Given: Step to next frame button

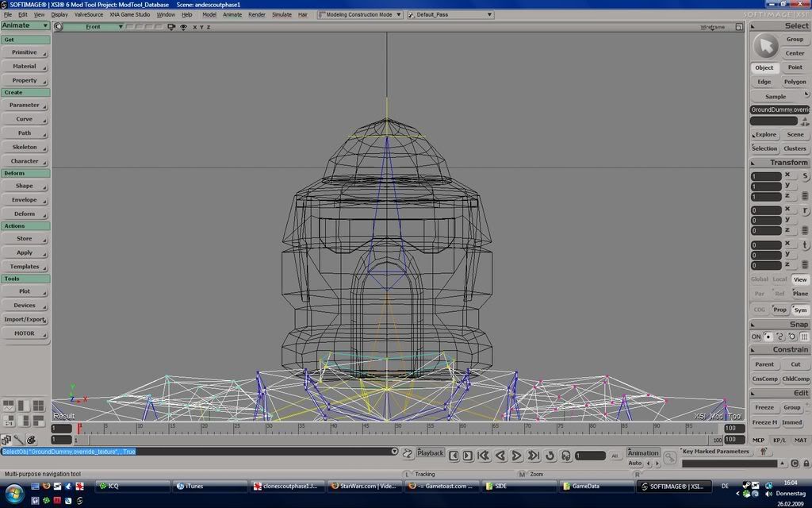Looking at the screenshot, I should (x=467, y=456).
